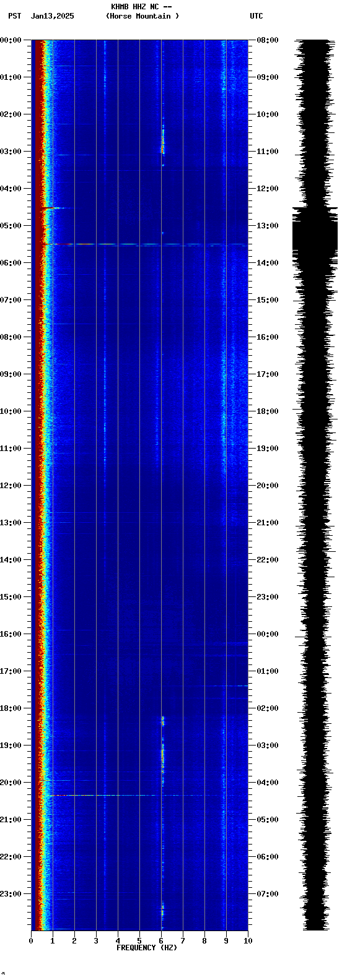Click the "00:00" label on the PST axis
The height and width of the screenshot is (980, 342).
[x=11, y=40]
